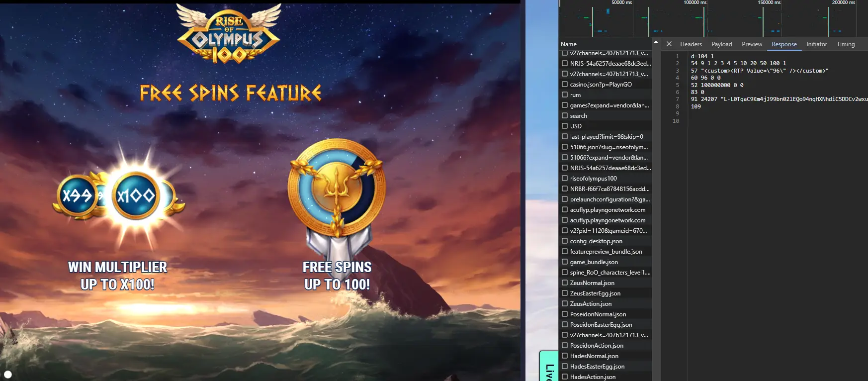The image size is (868, 381).
Task: Select the Response tab
Action: [x=784, y=44]
